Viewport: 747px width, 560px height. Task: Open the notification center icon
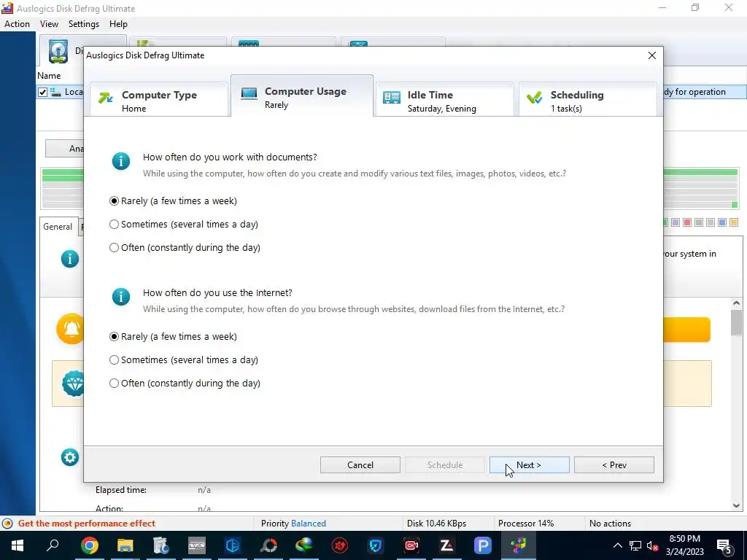724,545
